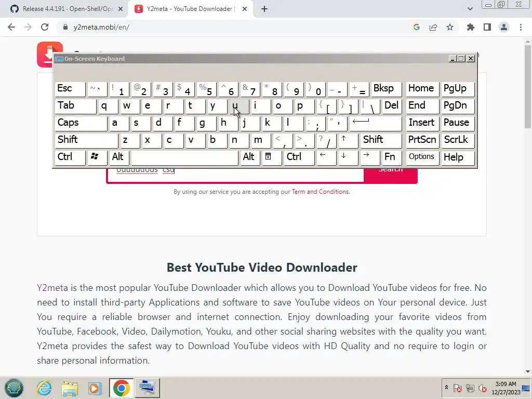The height and width of the screenshot is (399, 532).
Task: Close the Y2meta YouTube Downloader tab
Action: (245, 9)
